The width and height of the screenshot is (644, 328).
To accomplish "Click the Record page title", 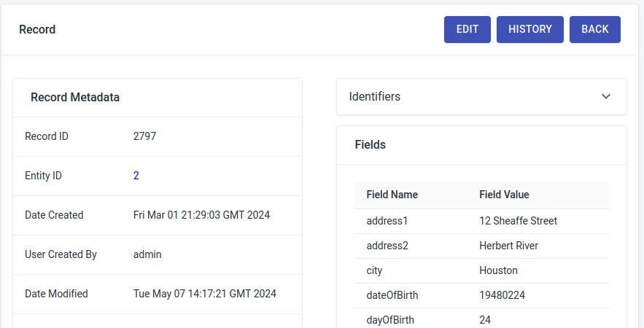I will pyautogui.click(x=37, y=30).
